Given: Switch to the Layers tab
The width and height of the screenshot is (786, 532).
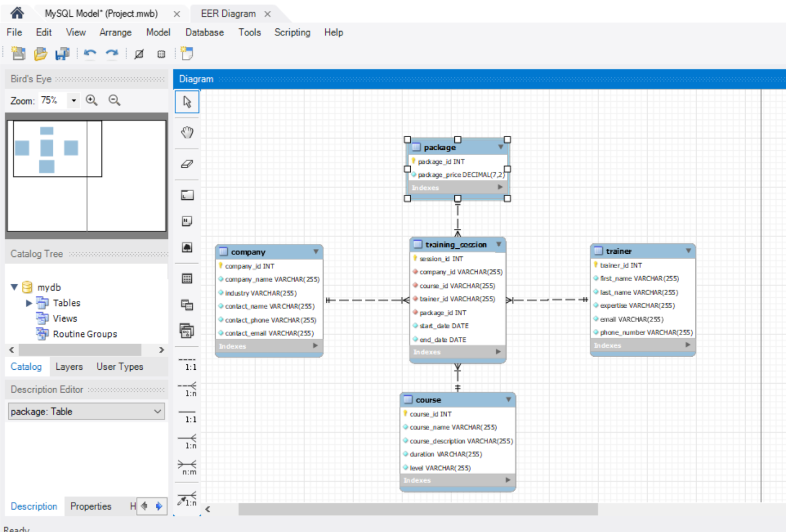Looking at the screenshot, I should (x=69, y=366).
